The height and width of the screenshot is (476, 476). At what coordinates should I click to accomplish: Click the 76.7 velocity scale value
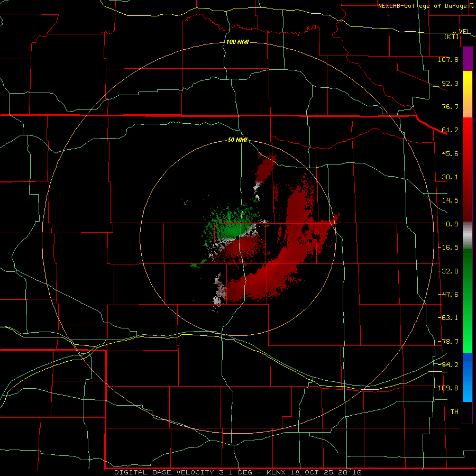pos(450,106)
